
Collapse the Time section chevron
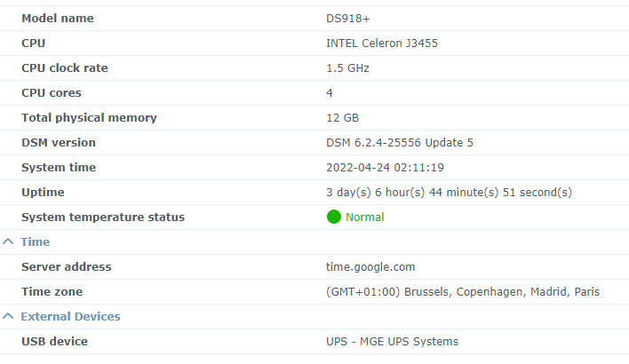pyautogui.click(x=8, y=241)
